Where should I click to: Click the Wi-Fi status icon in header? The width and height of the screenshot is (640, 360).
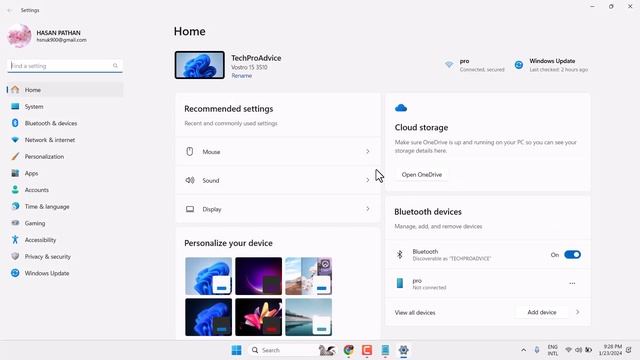pyautogui.click(x=449, y=65)
